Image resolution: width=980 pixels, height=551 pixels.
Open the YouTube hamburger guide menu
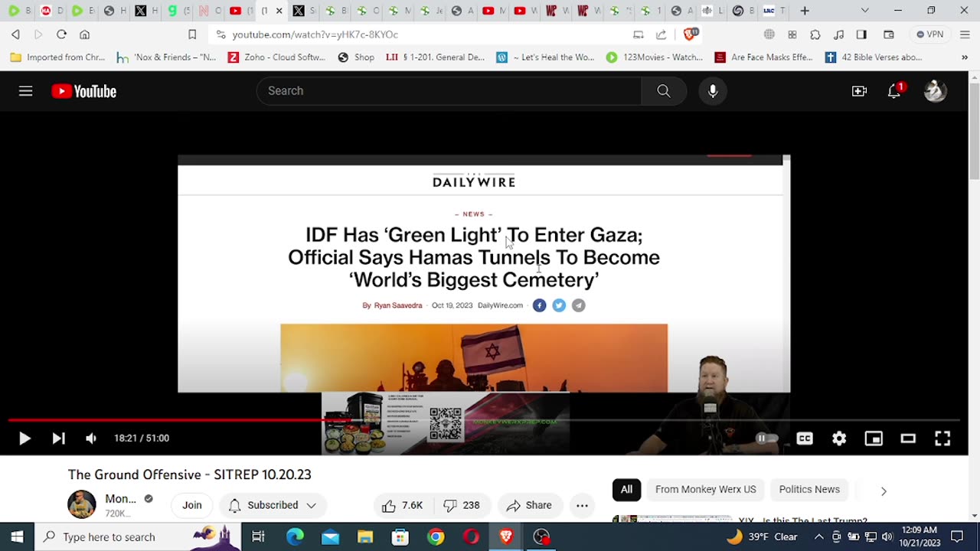25,91
